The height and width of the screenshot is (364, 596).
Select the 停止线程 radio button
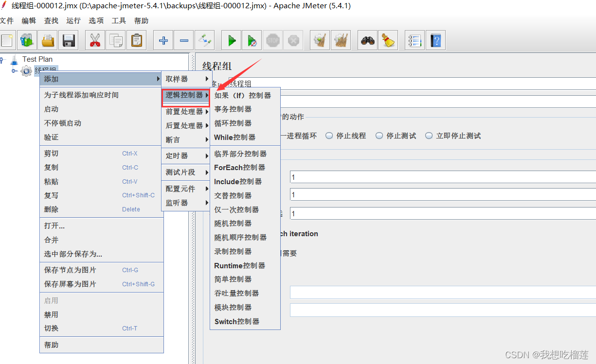coord(330,136)
